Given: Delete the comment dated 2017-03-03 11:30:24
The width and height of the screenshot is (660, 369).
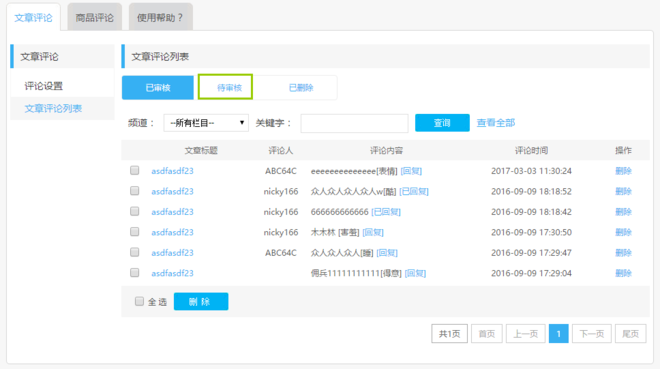Looking at the screenshot, I should point(623,171).
